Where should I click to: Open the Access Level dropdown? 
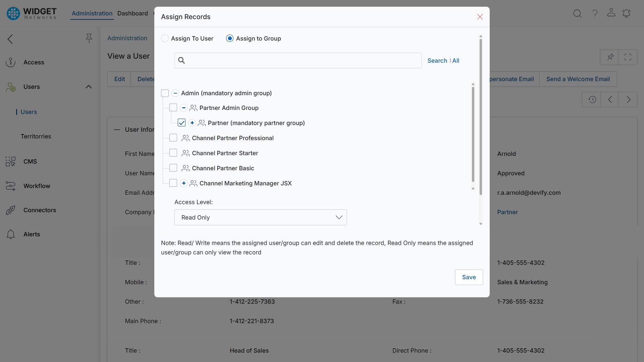260,217
